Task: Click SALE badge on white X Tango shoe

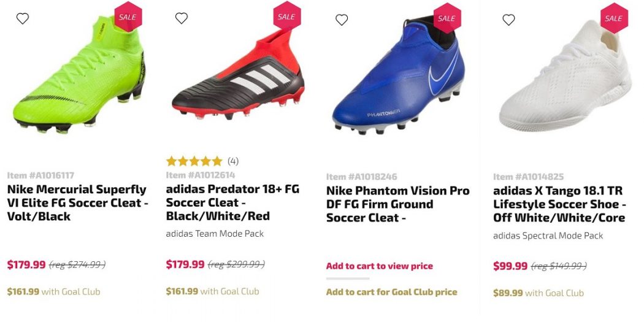Action: coord(613,18)
